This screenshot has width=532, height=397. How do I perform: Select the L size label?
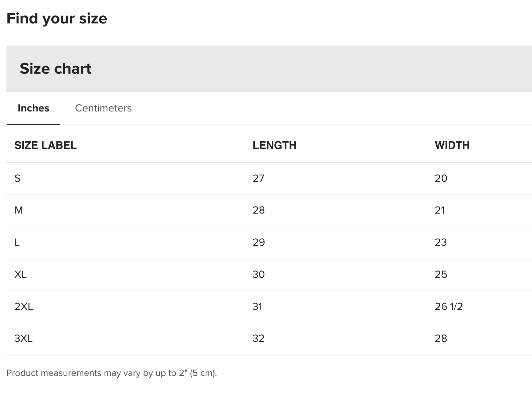[x=17, y=242]
